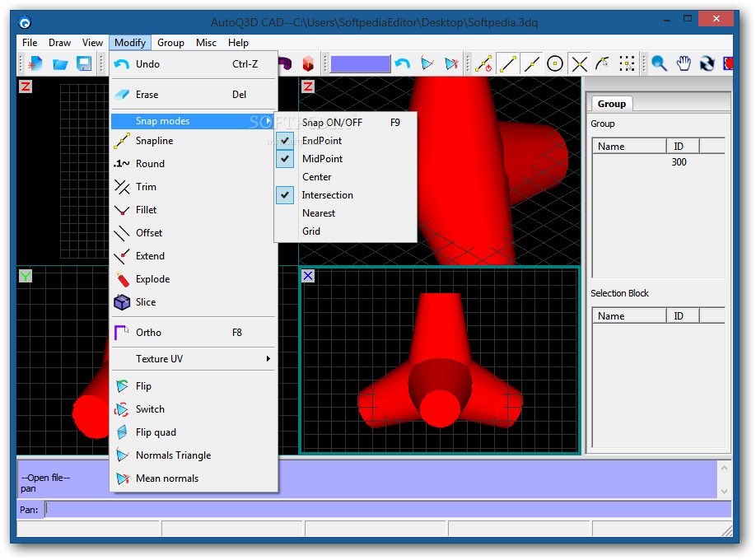Enable Nearest snap mode

tap(345, 213)
